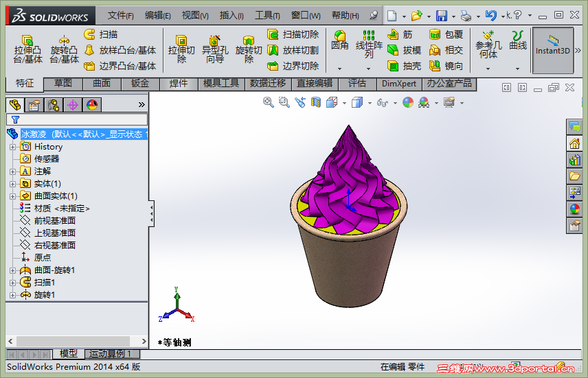This screenshot has height=378, width=588.
Task: Click Zoom to Area magnifier icon
Action: 284,102
